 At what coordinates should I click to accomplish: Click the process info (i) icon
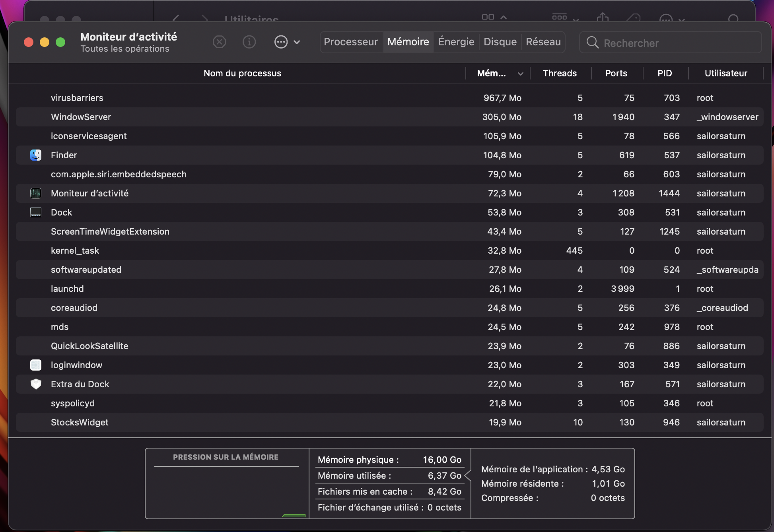(x=249, y=42)
